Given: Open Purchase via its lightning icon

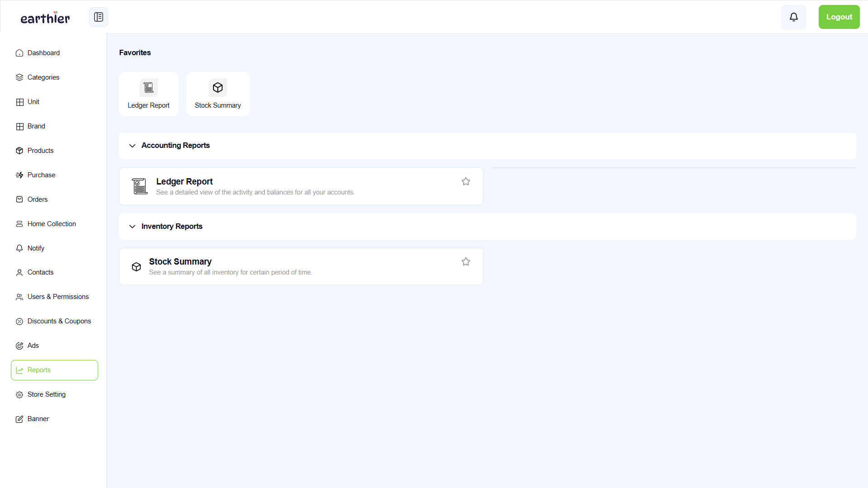Looking at the screenshot, I should tap(19, 175).
